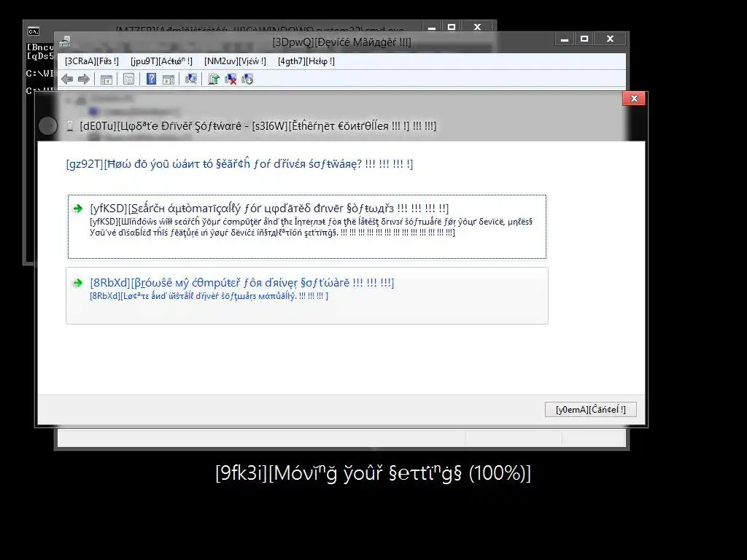The height and width of the screenshot is (560, 747).
Task: Open Properties from the Device Manager toolbar
Action: [128, 79]
